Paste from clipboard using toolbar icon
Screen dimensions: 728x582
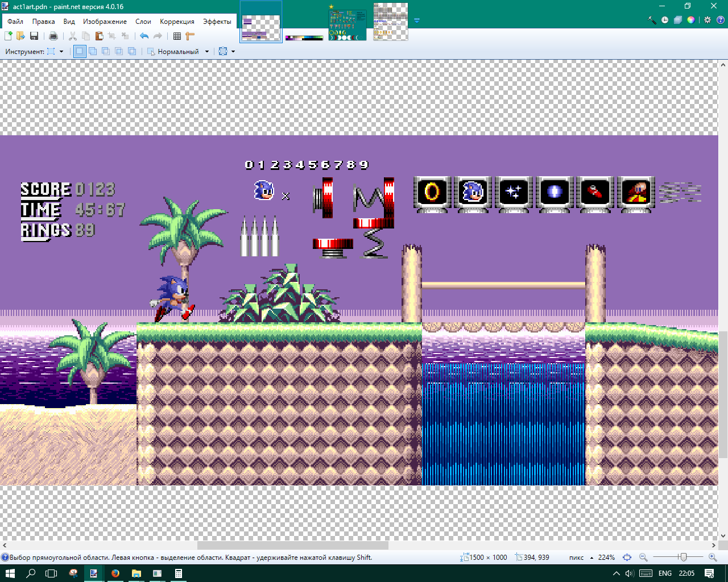99,36
